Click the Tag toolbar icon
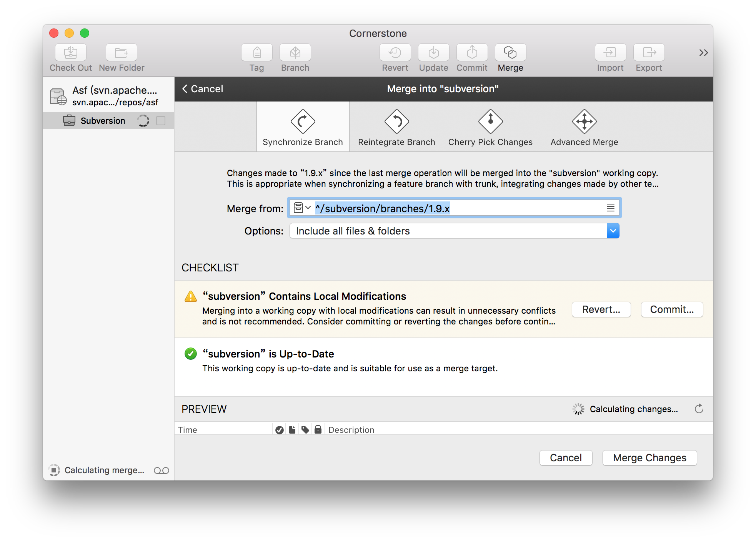 tap(256, 53)
